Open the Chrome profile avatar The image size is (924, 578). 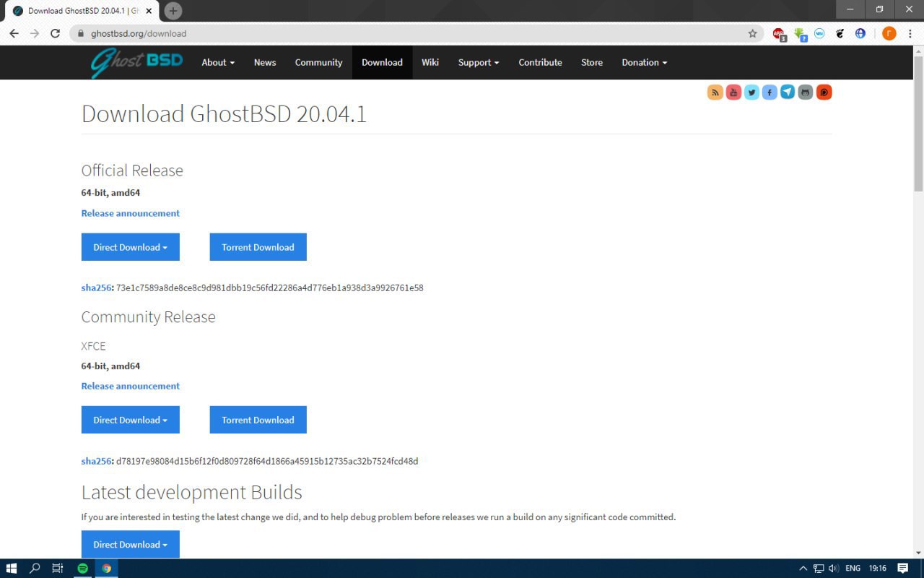click(x=889, y=33)
